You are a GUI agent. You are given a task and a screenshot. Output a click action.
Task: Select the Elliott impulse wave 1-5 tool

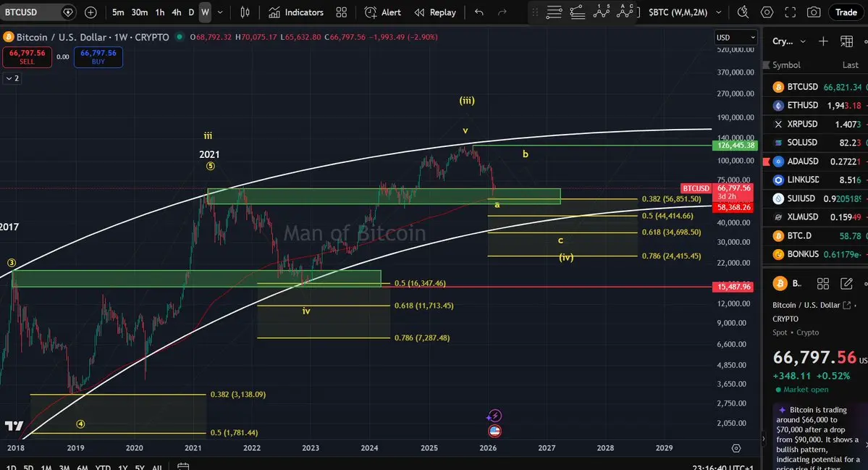(601, 11)
